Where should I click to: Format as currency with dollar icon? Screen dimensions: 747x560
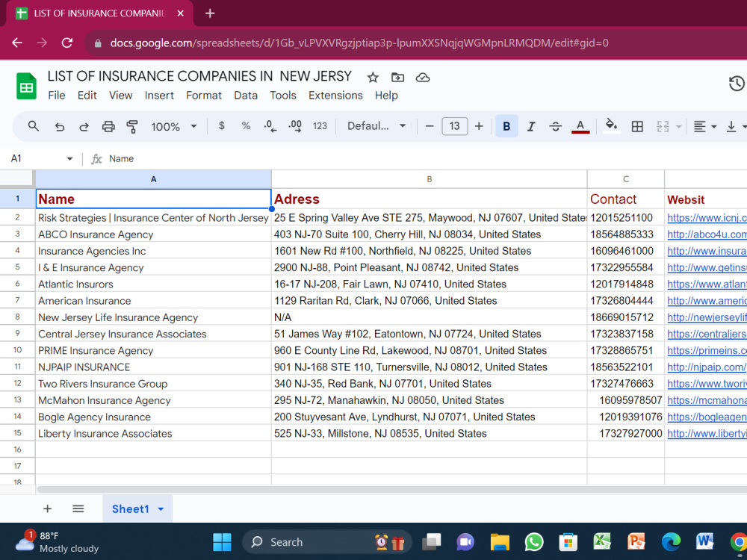(x=222, y=125)
